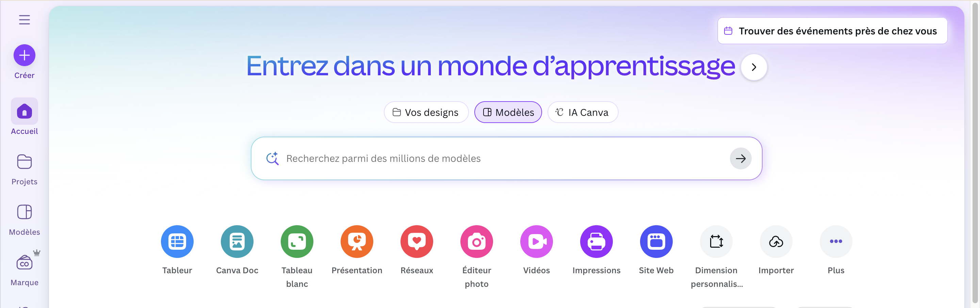This screenshot has height=308, width=980.
Task: Click the Importer upload icon
Action: tap(776, 241)
